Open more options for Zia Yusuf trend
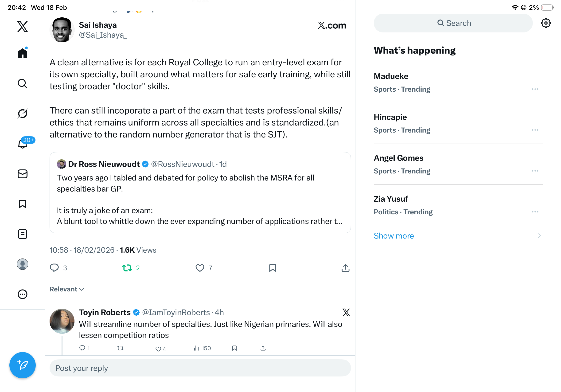This screenshot has width=561, height=392. (535, 212)
